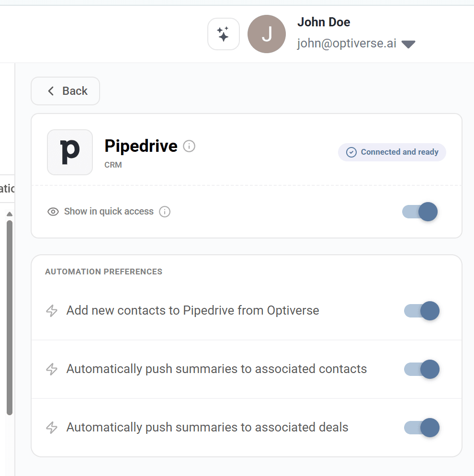474x476 pixels.
Task: Toggle push summaries to associated contacts switch
Action: 421,369
